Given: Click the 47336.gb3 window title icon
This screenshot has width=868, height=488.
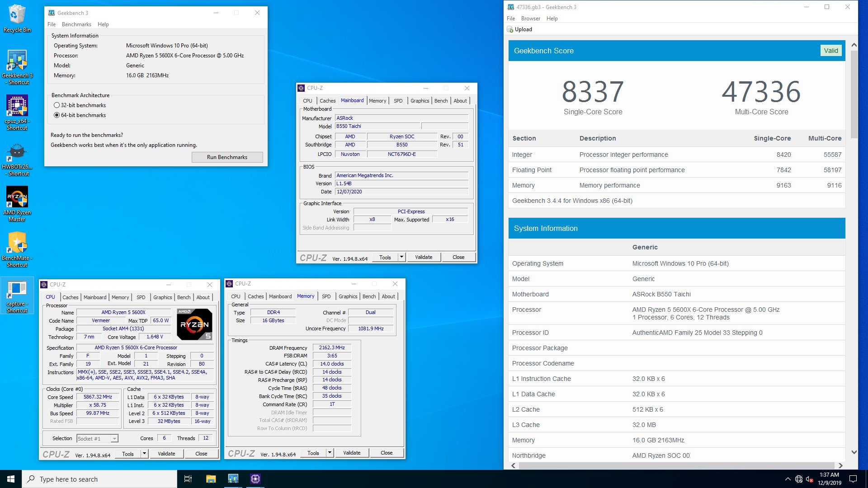Looking at the screenshot, I should tap(511, 7).
